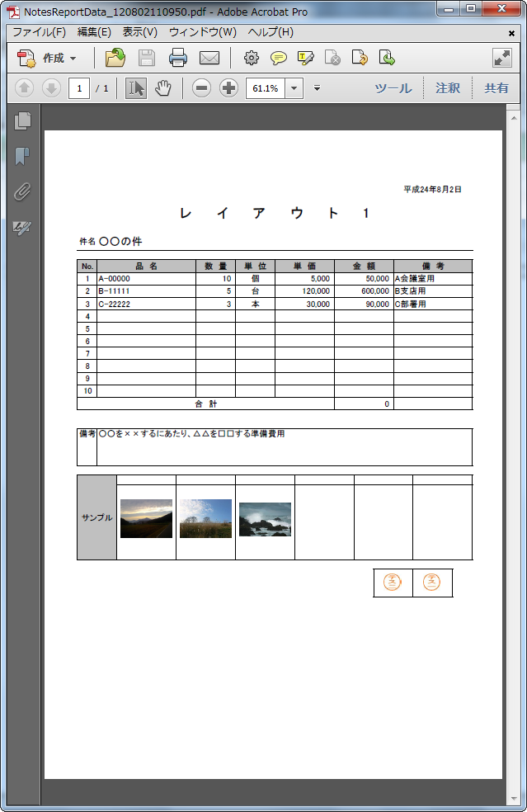
Task: Click the A-00000 item cell
Action: point(147,279)
